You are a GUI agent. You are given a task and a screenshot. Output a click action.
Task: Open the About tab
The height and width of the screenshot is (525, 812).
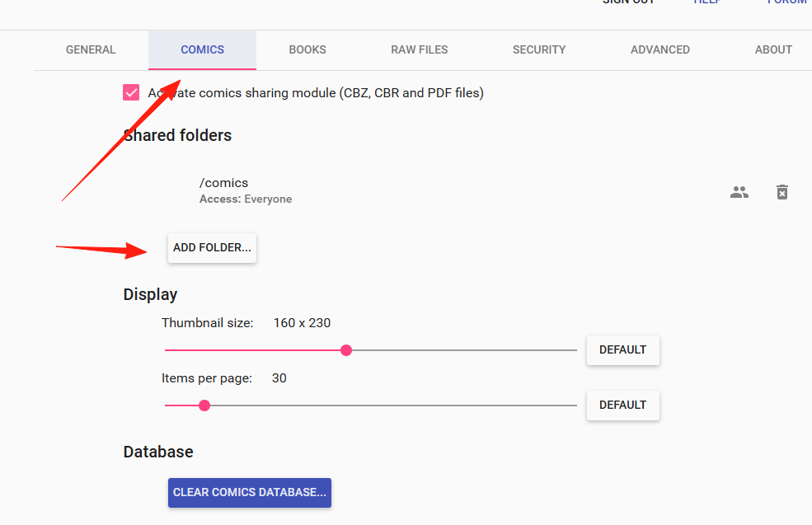(773, 49)
